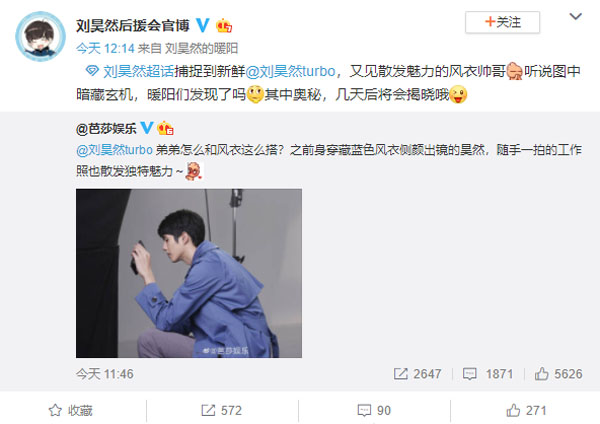This screenshot has height=424, width=600.
Task: Open the 刘昊然超话 super topic link
Action: click(x=139, y=71)
